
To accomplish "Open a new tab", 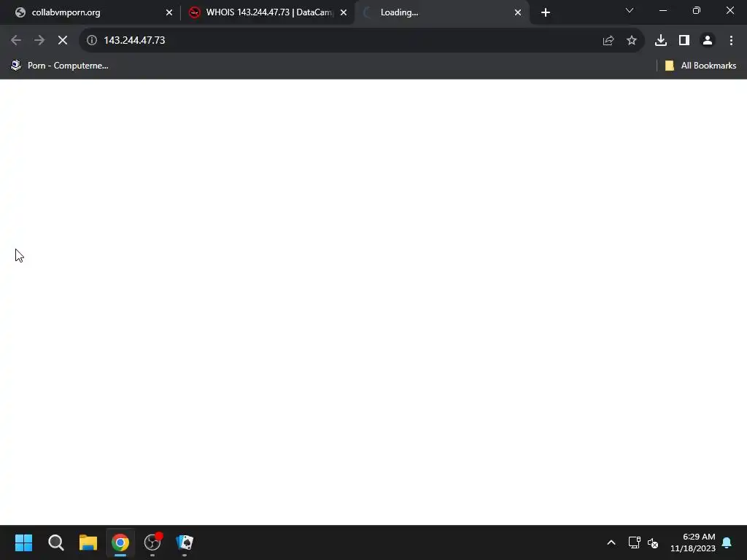I will [x=546, y=12].
